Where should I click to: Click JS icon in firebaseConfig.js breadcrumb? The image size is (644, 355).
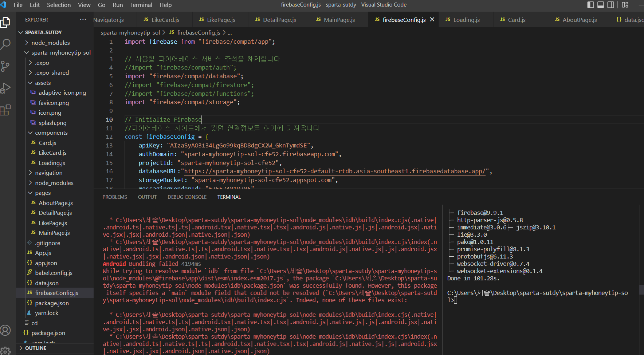click(x=172, y=32)
